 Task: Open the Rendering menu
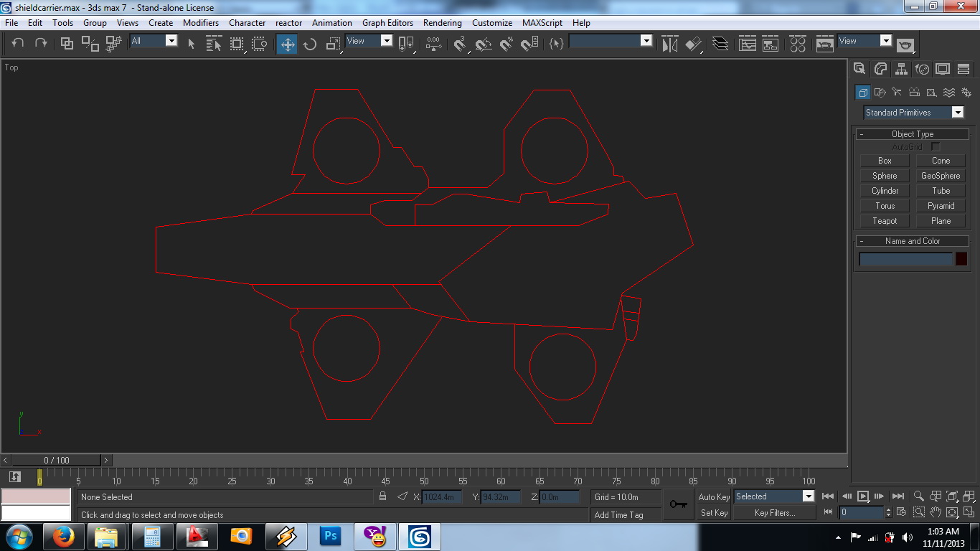[x=443, y=23]
